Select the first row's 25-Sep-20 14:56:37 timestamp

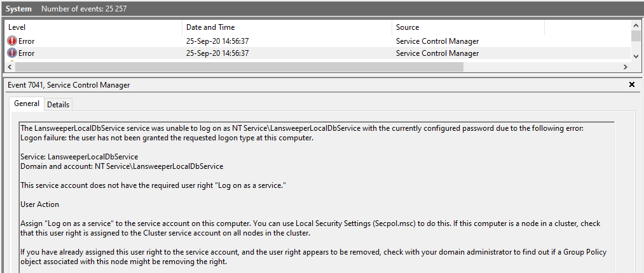tap(217, 41)
